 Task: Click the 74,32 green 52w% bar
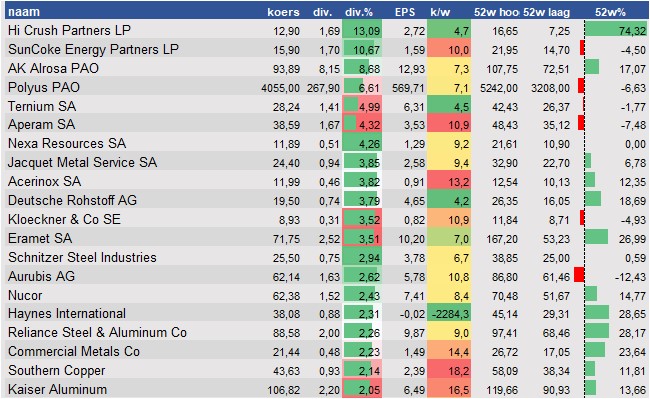[616, 31]
